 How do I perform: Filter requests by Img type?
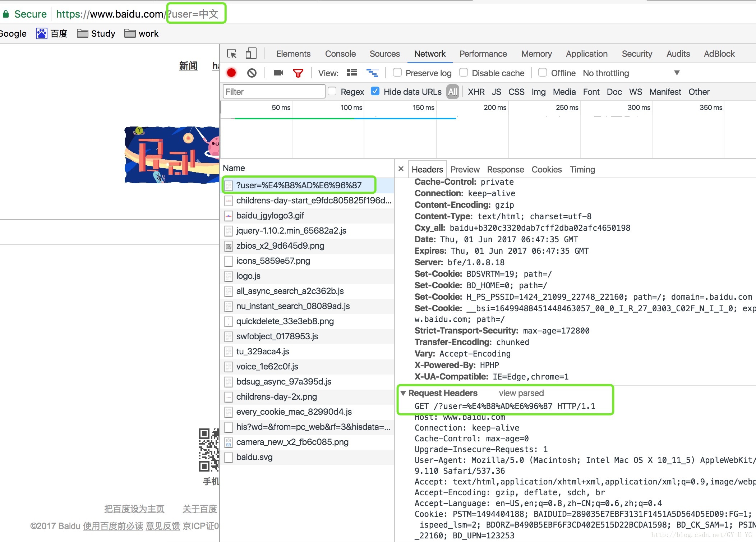tap(539, 92)
